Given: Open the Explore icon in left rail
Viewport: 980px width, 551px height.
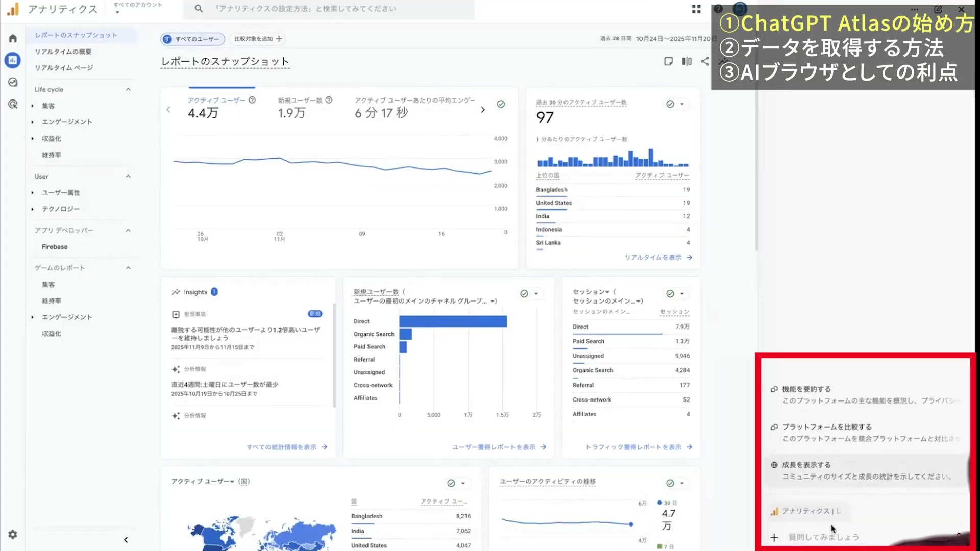Looking at the screenshot, I should coord(13,82).
